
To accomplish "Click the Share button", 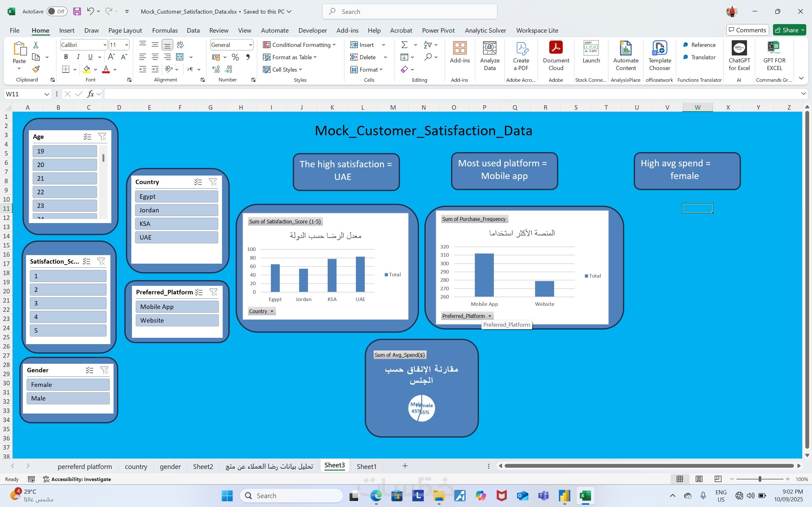I will pyautogui.click(x=787, y=30).
